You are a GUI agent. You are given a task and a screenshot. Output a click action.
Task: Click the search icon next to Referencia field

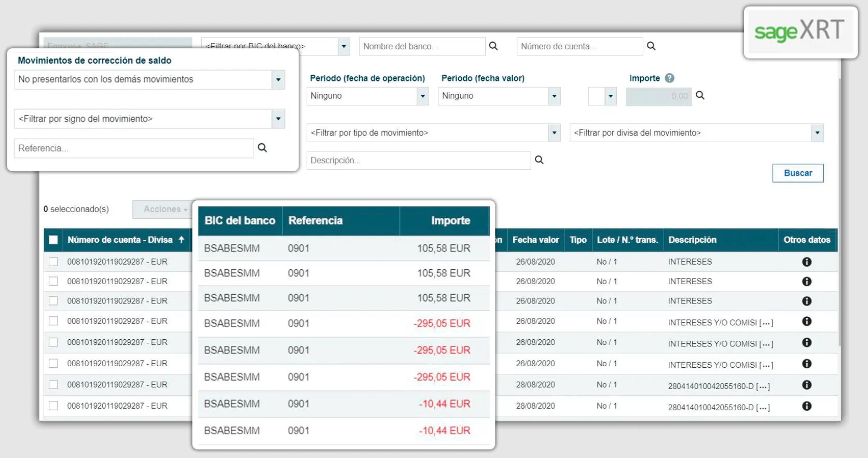[x=263, y=148]
